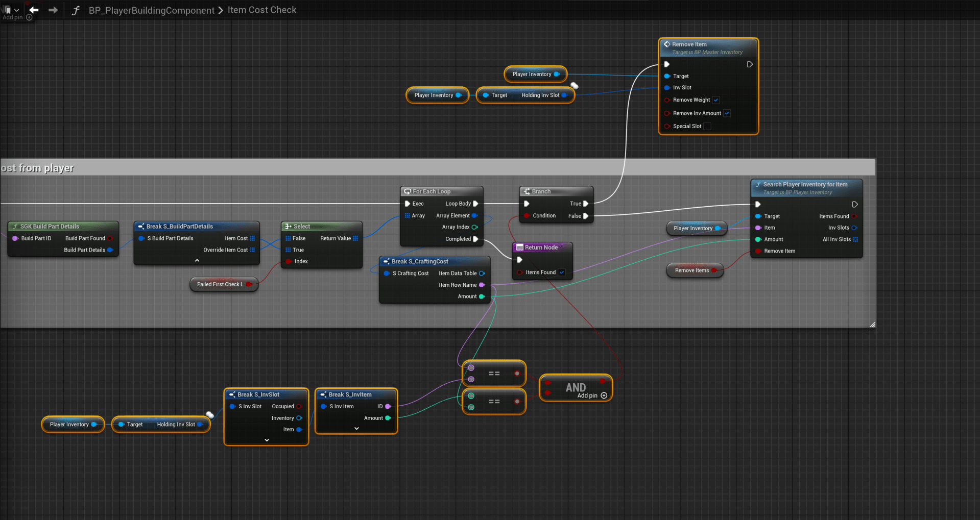Collapse the Break S_BuildPartDetails node pins
This screenshot has height=520, width=980.
[x=197, y=260]
